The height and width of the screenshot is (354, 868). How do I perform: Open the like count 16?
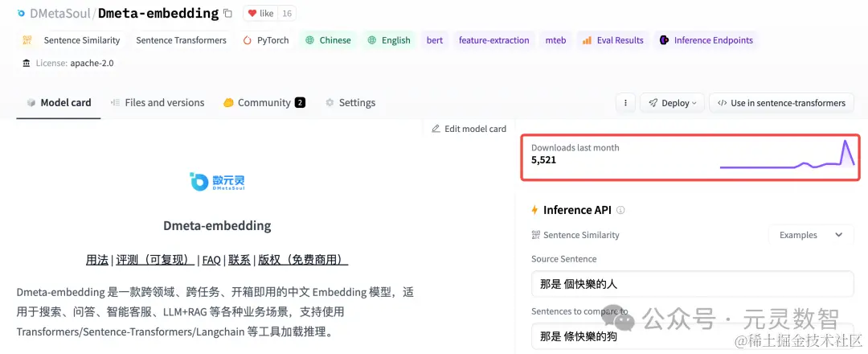click(286, 14)
